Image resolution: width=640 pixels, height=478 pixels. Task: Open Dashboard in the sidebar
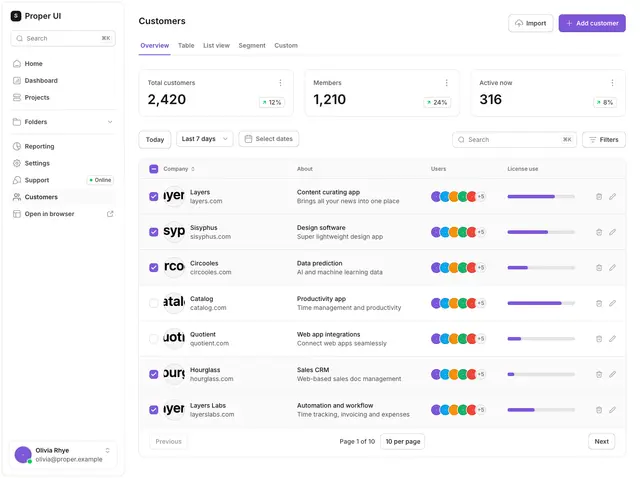point(63,80)
